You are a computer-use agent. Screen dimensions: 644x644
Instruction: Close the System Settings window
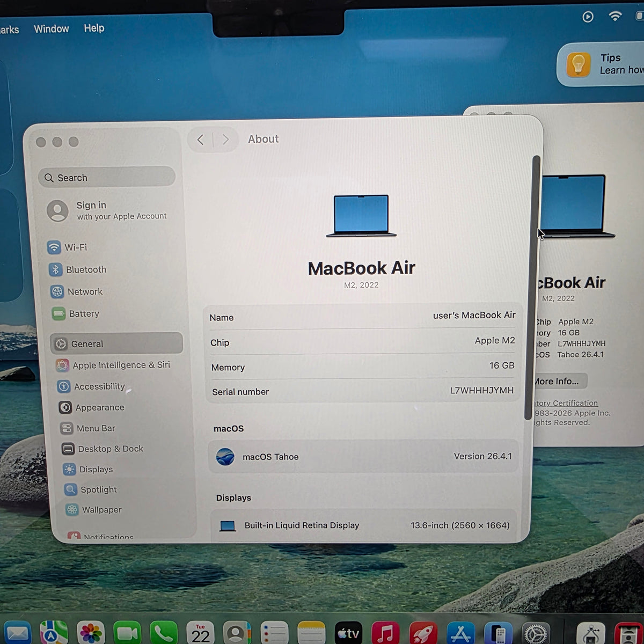[41, 142]
